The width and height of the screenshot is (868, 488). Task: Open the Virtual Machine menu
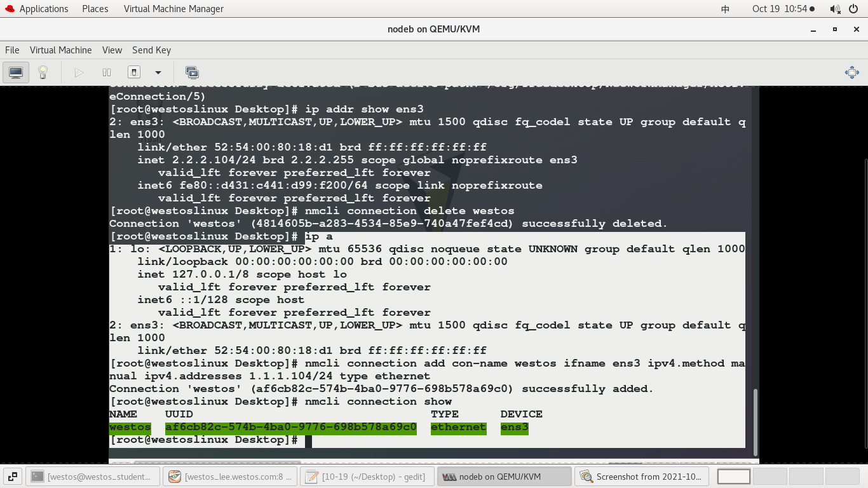(x=61, y=50)
